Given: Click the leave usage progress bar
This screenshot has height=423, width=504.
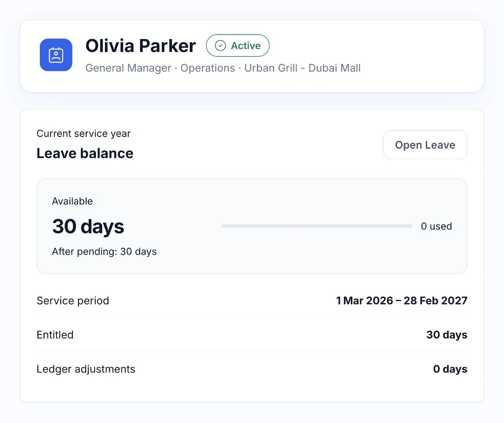Looking at the screenshot, I should click(x=317, y=226).
